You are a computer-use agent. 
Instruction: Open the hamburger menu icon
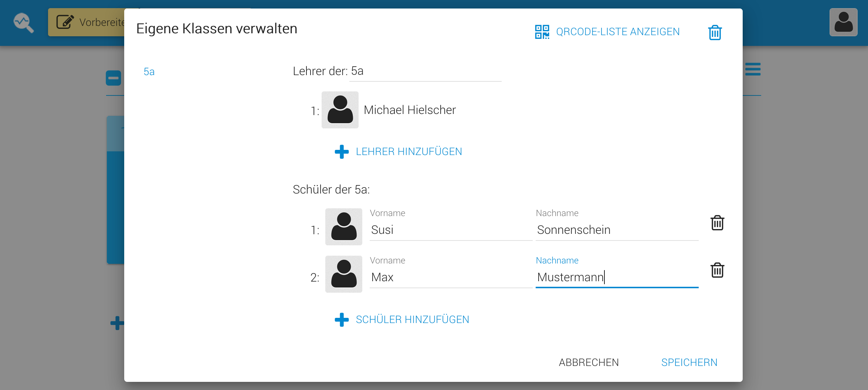[x=753, y=69]
